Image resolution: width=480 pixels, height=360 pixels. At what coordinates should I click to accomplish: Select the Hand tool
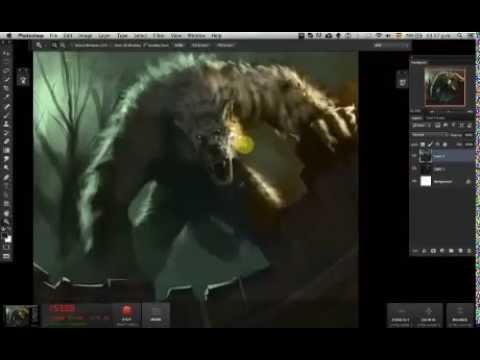pos(6,213)
